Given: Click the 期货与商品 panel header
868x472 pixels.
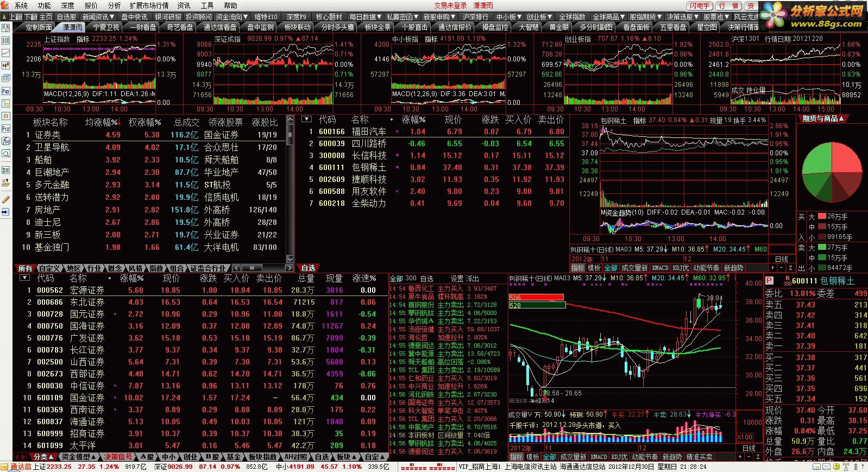Looking at the screenshot, I should click(x=823, y=118).
